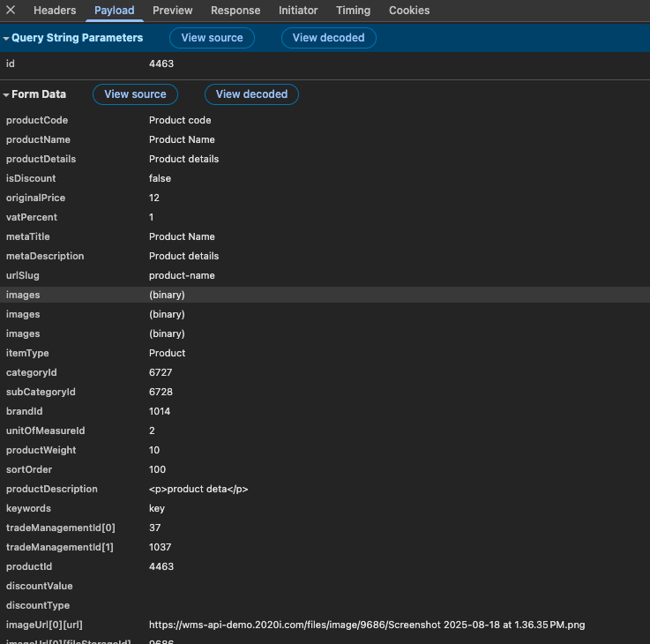Switch to the Headers tab
The image size is (650, 644).
coord(55,11)
